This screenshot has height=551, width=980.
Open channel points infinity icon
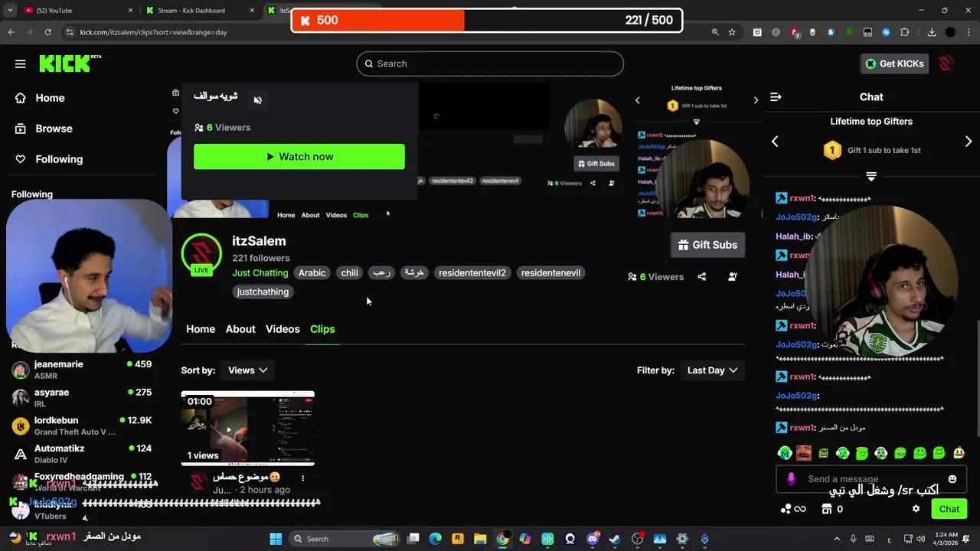coord(792,509)
